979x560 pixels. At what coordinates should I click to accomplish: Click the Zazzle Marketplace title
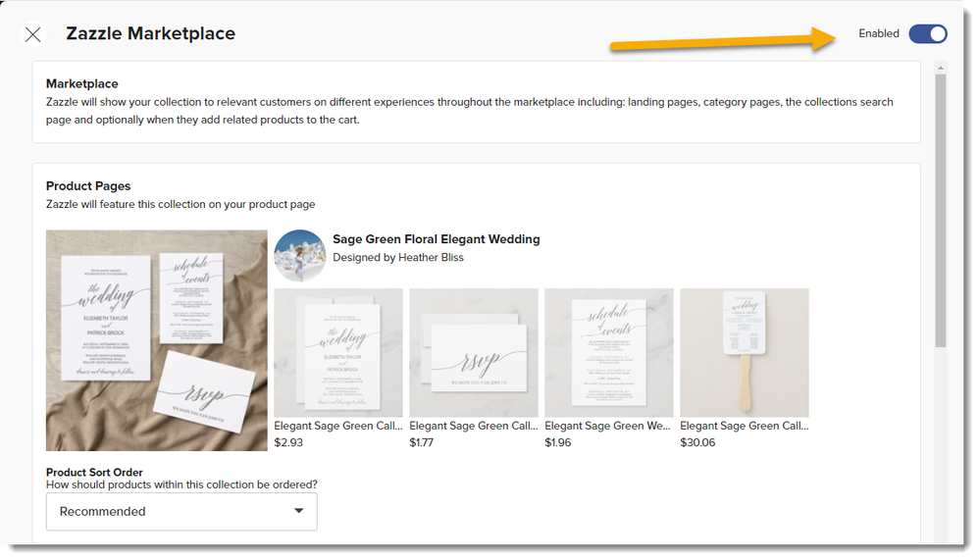(150, 33)
